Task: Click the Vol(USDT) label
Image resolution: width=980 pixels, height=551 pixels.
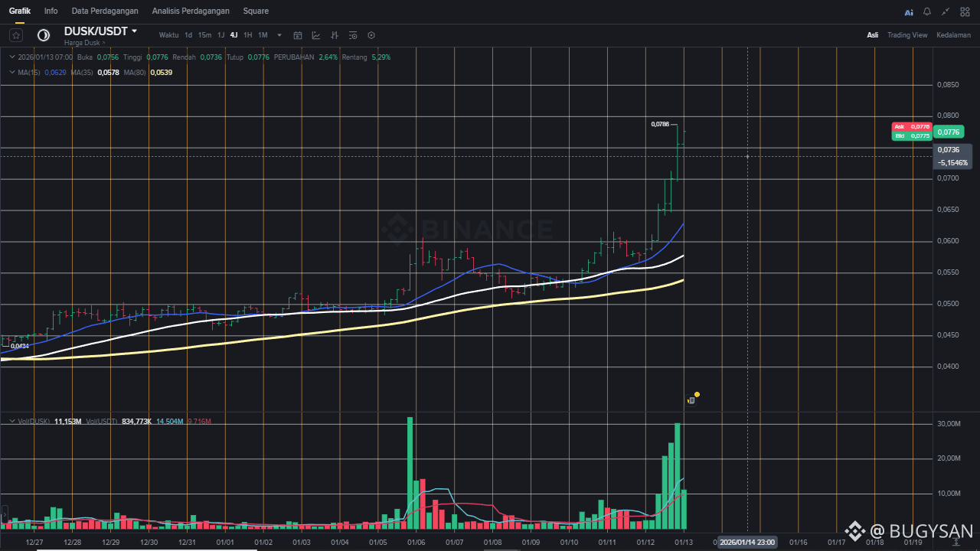Action: coord(102,421)
